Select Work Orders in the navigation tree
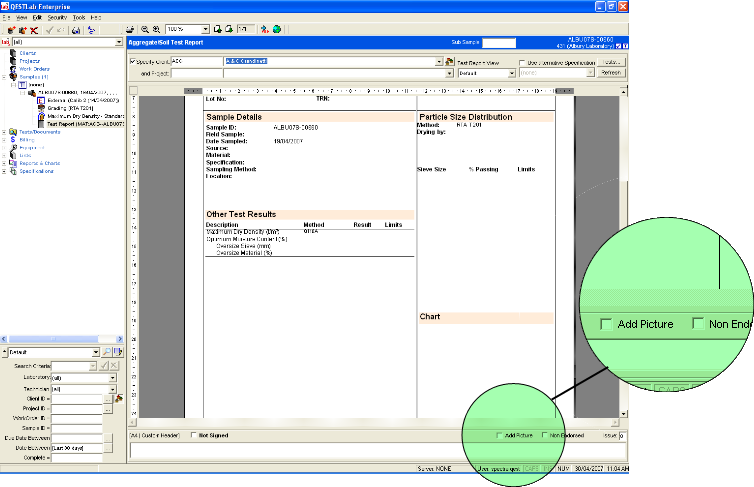Image resolution: width=754 pixels, height=487 pixels. [36, 69]
